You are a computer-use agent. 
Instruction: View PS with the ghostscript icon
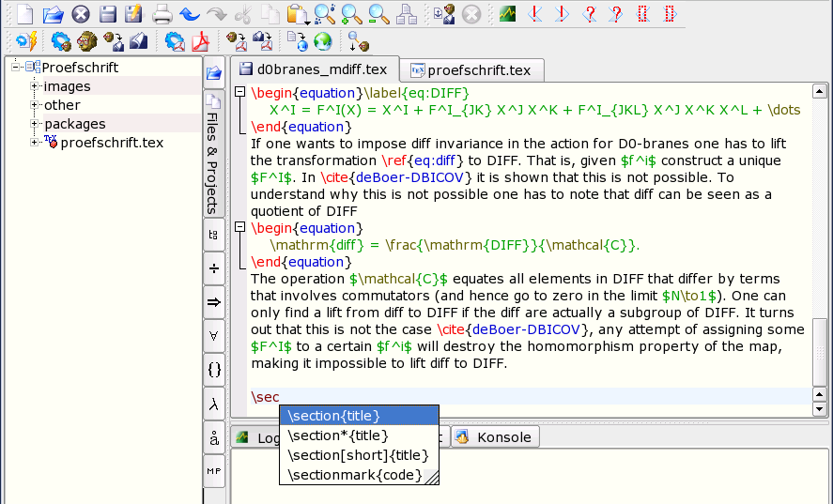point(139,41)
